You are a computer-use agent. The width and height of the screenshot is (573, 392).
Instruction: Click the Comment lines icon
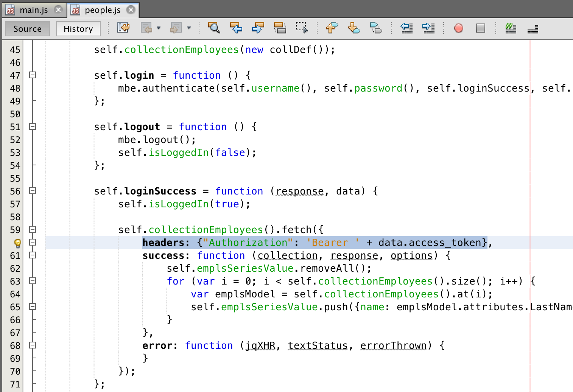tap(511, 28)
